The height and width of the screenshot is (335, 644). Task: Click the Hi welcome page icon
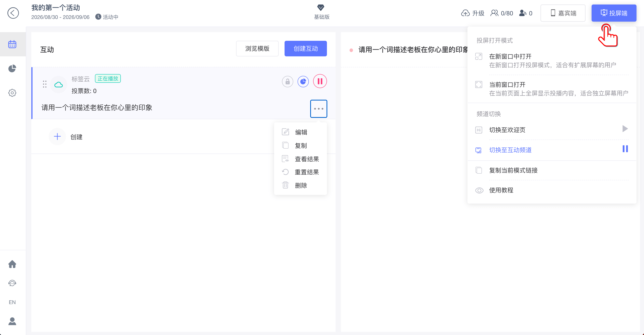coord(478,130)
